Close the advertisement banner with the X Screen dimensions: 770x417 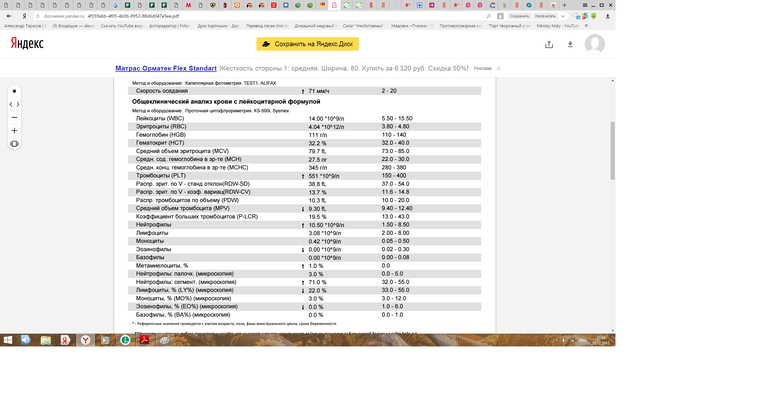(x=499, y=68)
